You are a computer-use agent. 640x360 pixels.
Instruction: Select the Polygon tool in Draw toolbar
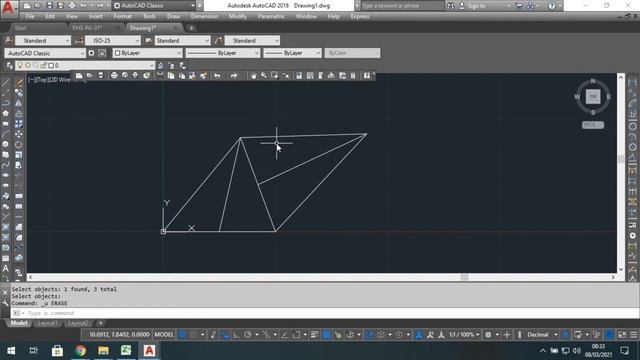pos(5,113)
